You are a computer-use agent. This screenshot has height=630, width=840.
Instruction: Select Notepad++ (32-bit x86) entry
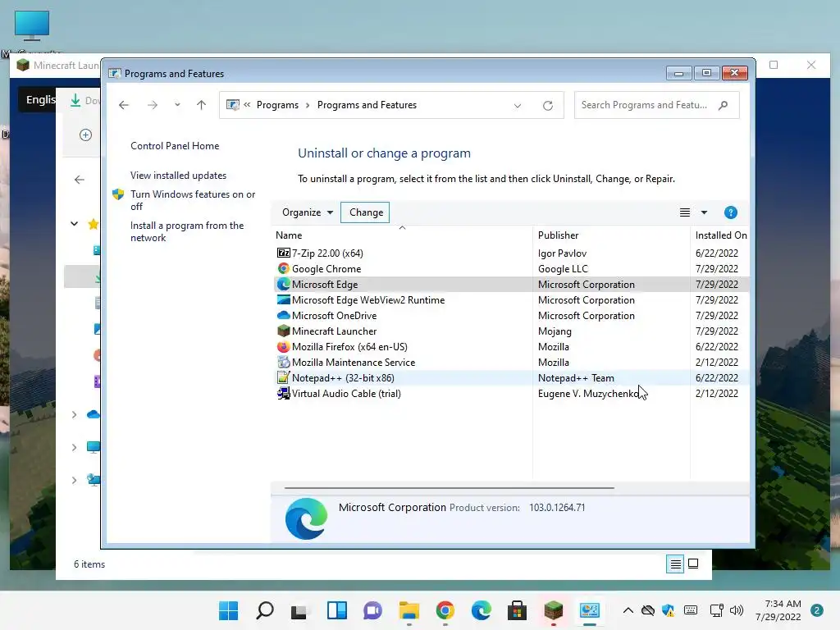click(x=343, y=377)
